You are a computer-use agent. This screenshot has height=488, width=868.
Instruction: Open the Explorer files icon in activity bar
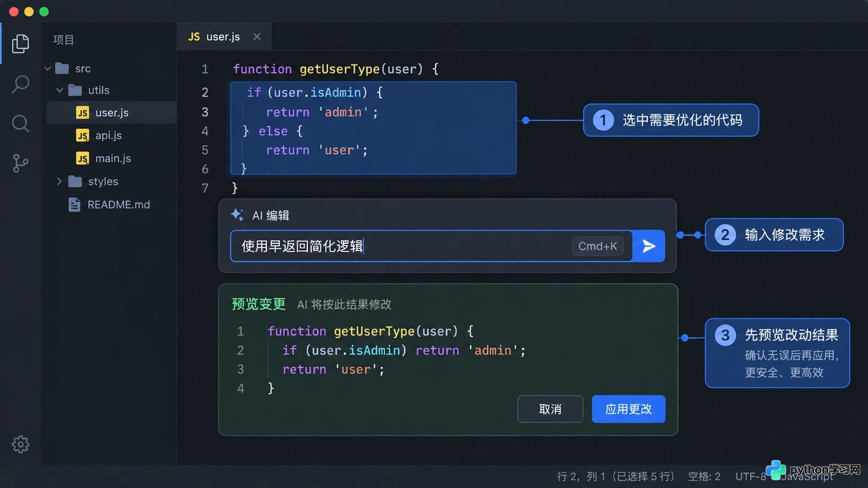(20, 43)
